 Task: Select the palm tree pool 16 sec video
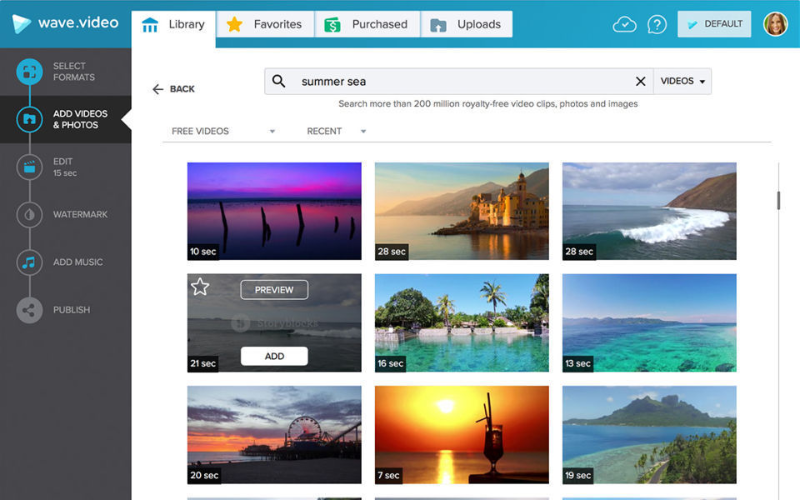click(462, 323)
